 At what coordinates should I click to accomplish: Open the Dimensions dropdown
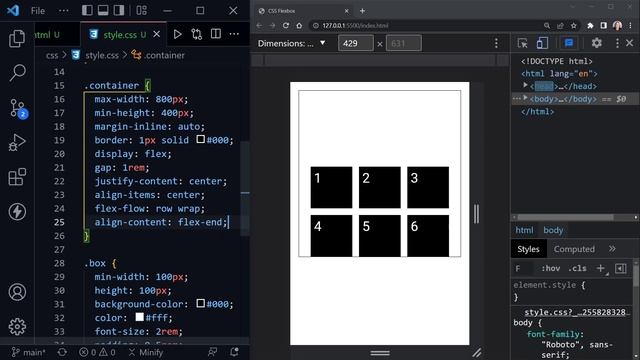292,43
